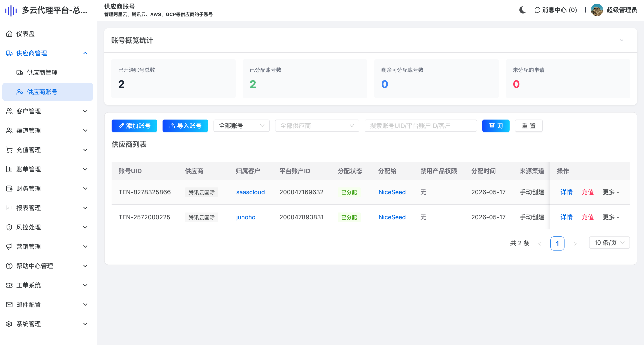
Task: Click the 消息中心 (0) text
Action: 559,10
